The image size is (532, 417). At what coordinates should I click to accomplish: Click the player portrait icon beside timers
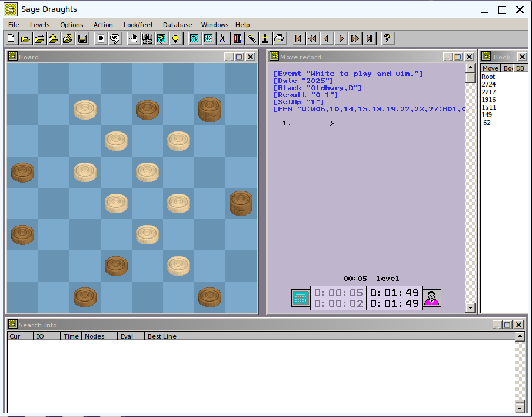[x=432, y=298]
